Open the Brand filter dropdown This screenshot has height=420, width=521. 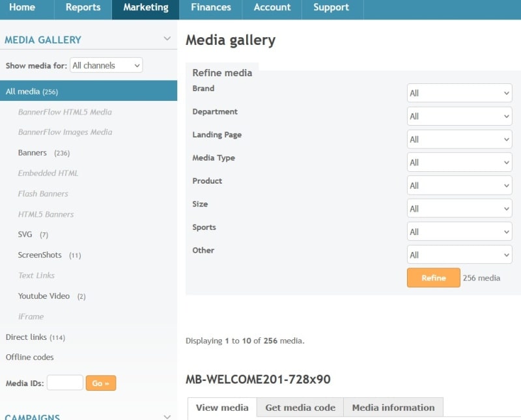(x=459, y=93)
